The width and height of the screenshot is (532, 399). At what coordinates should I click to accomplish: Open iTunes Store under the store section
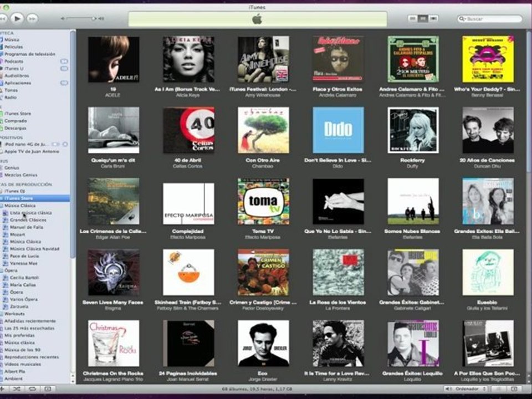[x=18, y=114]
